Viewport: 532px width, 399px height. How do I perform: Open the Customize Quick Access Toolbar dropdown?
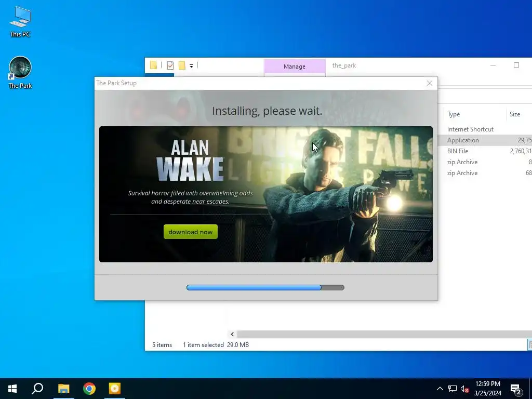point(191,66)
